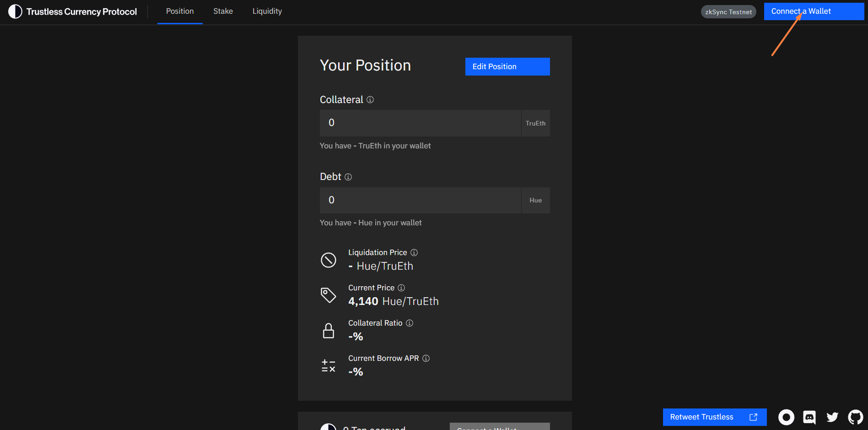This screenshot has width=868, height=430.
Task: Click the Current Borrow APR info icon
Action: [426, 358]
